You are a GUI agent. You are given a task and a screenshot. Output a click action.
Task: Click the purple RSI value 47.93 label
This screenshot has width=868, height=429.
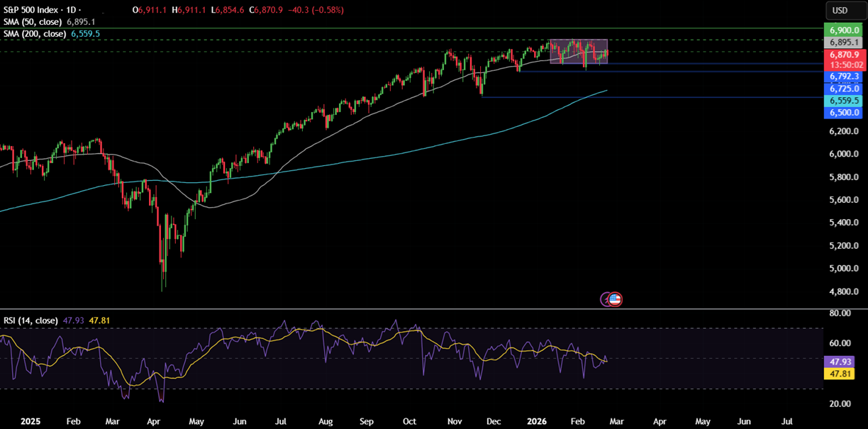[841, 362]
